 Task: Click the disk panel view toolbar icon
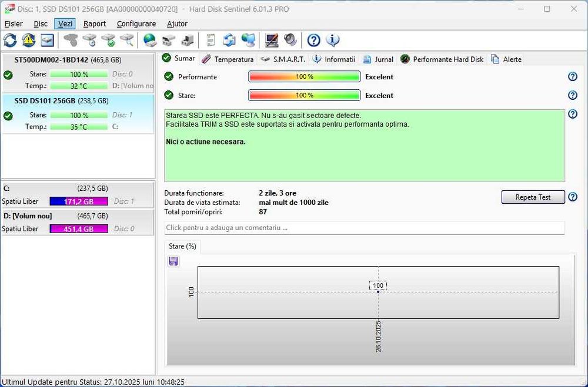point(47,40)
